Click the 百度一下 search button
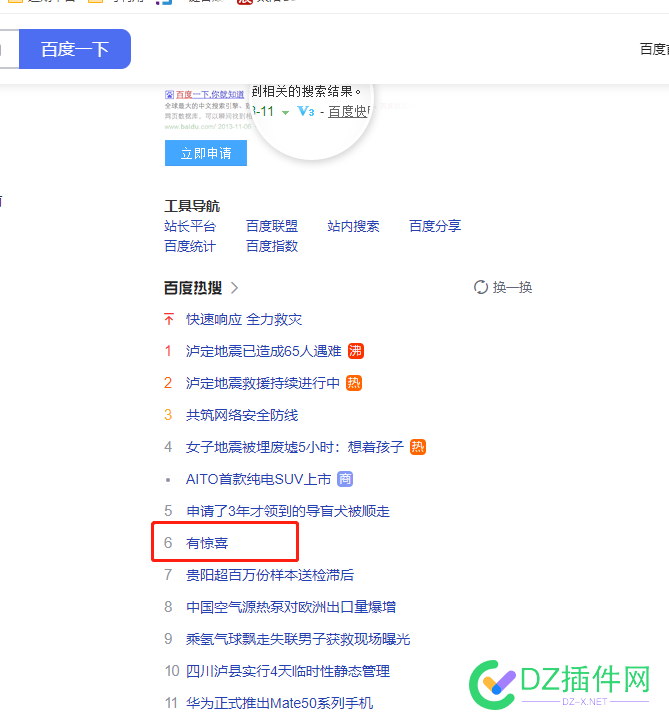 pyautogui.click(x=75, y=49)
